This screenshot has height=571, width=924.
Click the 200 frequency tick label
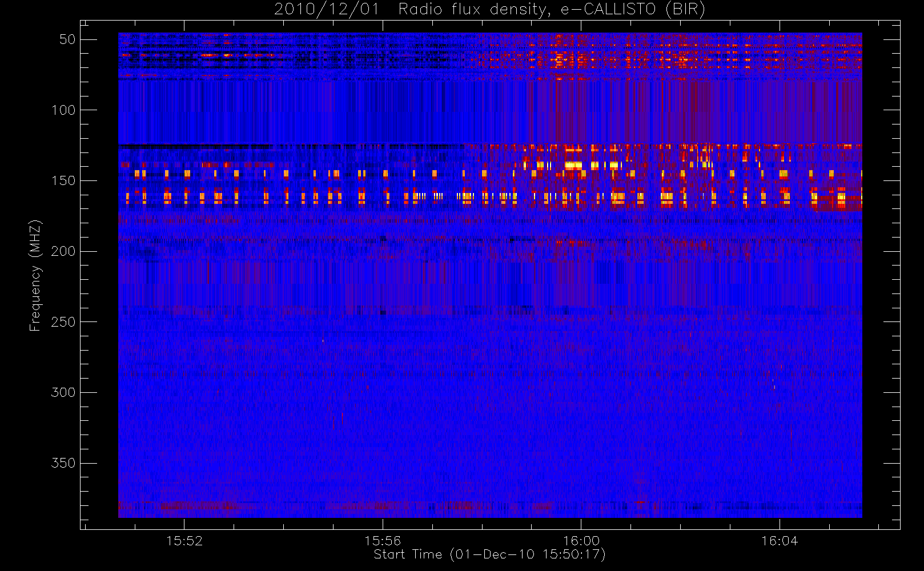tap(63, 251)
